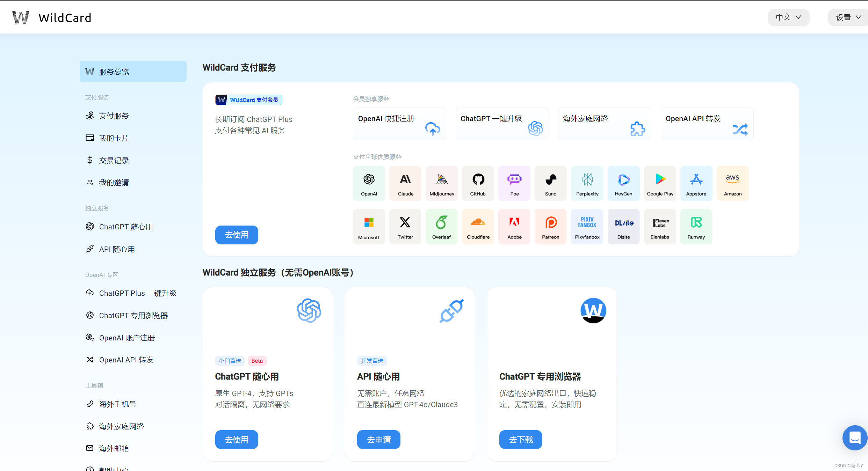Click 去使用 button for WildCard payment
868x471 pixels.
(x=236, y=234)
